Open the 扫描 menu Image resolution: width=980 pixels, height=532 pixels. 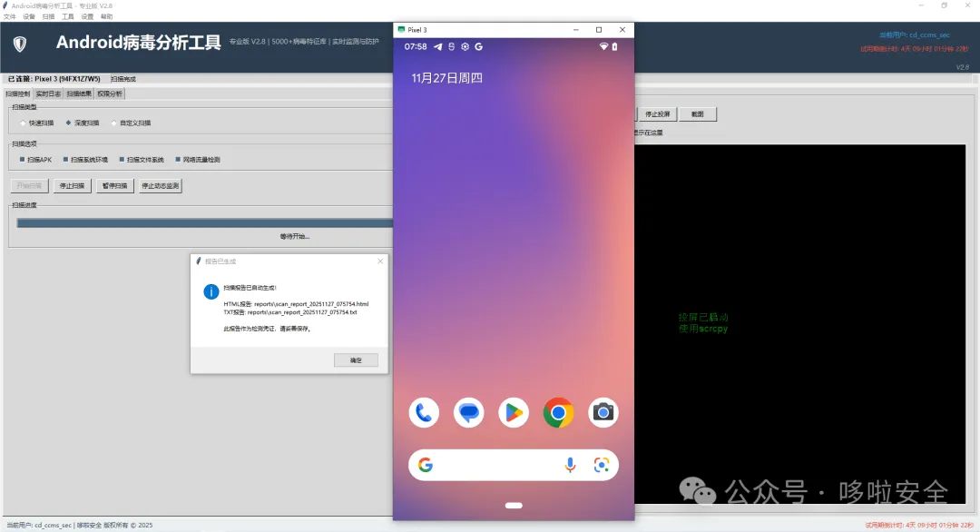pyautogui.click(x=48, y=17)
